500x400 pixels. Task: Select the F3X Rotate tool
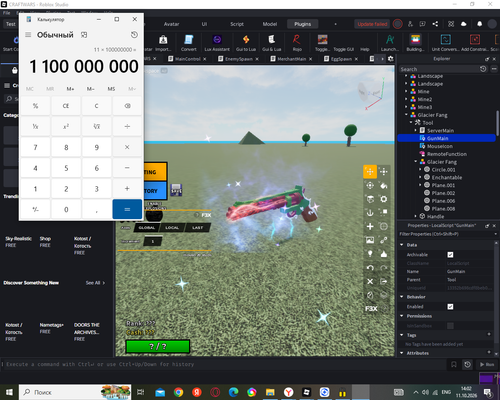click(370, 185)
